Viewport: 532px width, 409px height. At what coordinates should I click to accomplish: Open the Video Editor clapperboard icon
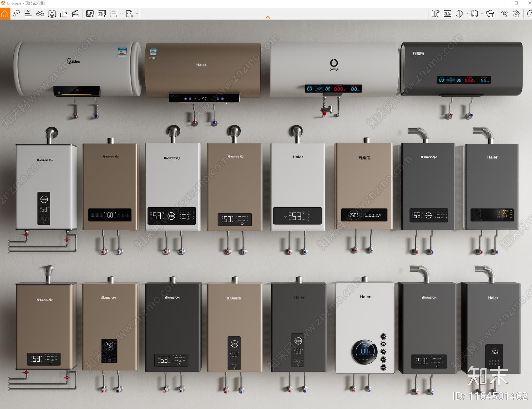[75, 14]
